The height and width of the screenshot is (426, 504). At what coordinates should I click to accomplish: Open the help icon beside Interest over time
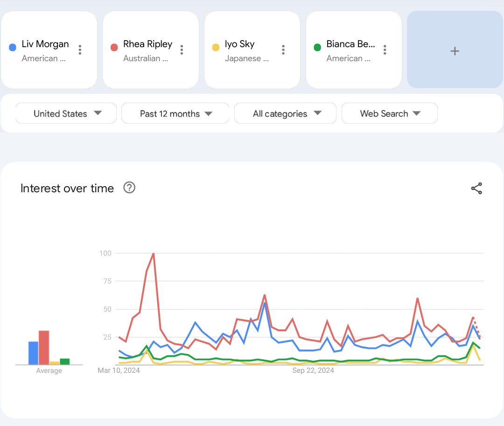[x=129, y=188]
